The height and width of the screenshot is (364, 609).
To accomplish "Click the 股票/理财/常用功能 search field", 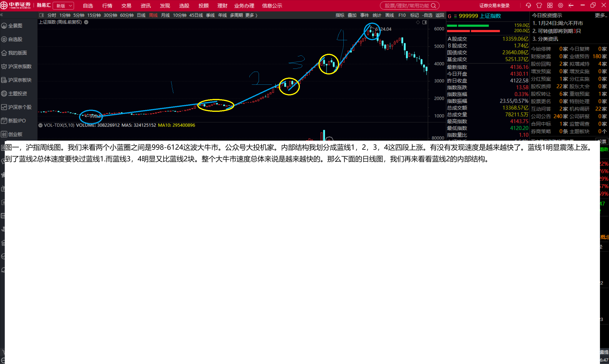I will click(406, 6).
